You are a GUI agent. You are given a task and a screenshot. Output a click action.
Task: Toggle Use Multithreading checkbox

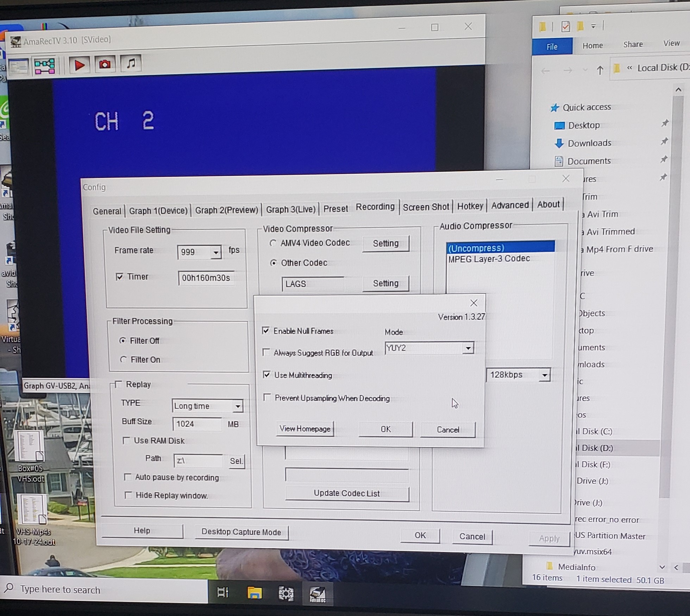point(266,375)
